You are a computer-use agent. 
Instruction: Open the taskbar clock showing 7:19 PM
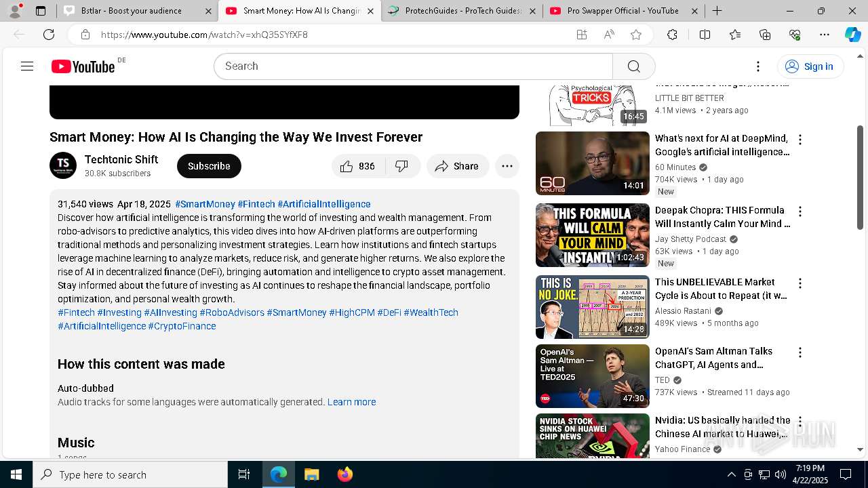pyautogui.click(x=811, y=474)
